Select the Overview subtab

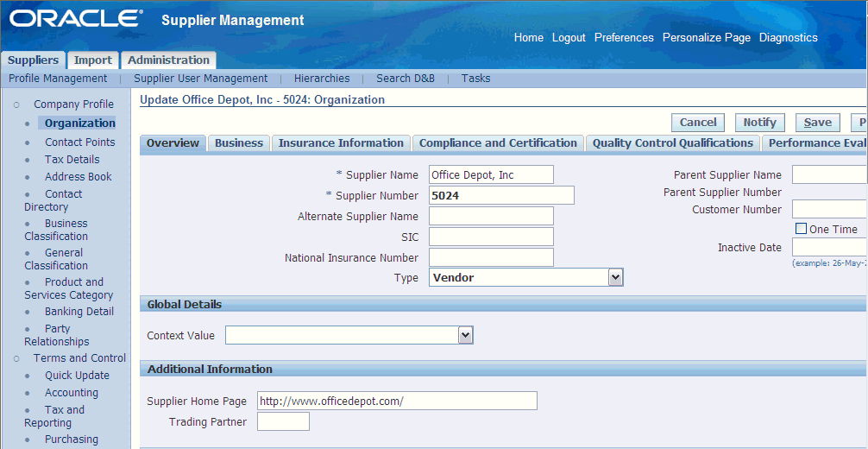coord(173,143)
